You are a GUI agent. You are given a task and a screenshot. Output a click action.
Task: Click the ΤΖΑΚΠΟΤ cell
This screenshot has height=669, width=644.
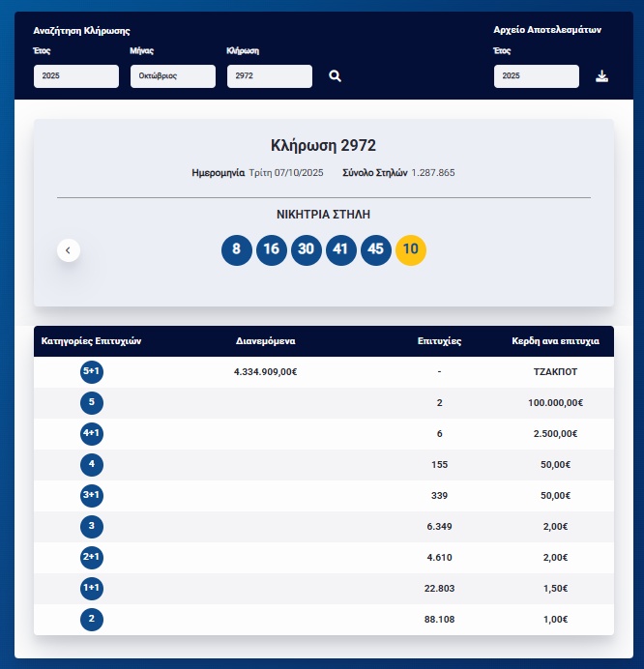point(555,372)
